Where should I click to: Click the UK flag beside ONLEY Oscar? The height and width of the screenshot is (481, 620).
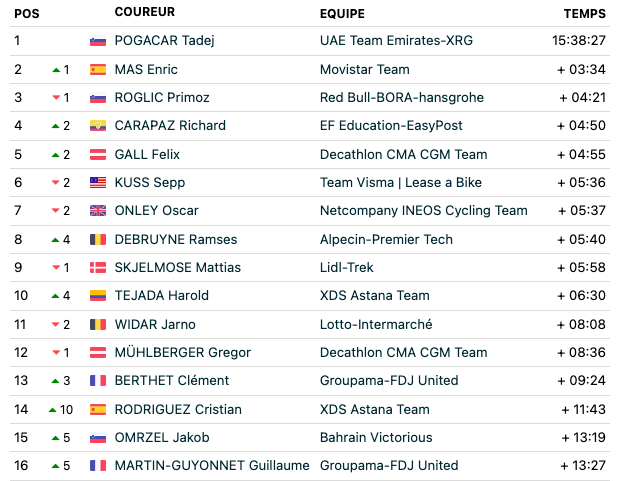tap(98, 211)
